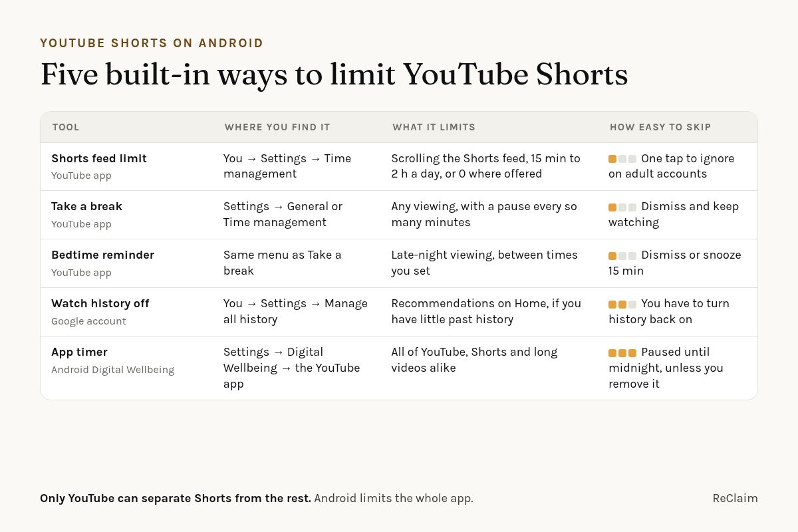Select the 'Bedtime reminder' tool name
Viewport: 798px width, 532px height.
click(102, 255)
